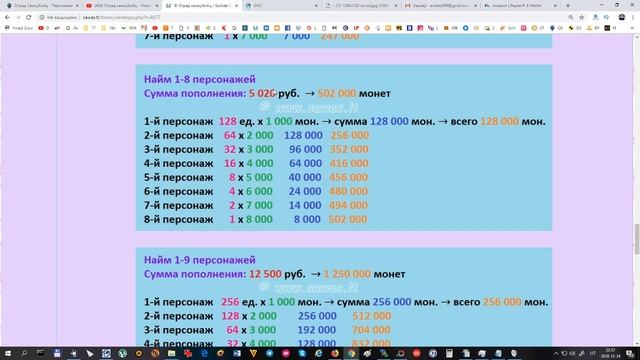This screenshot has width=640, height=360.
Task: Open the profile avatar in the Chrome toolbar
Action: pos(622,17)
